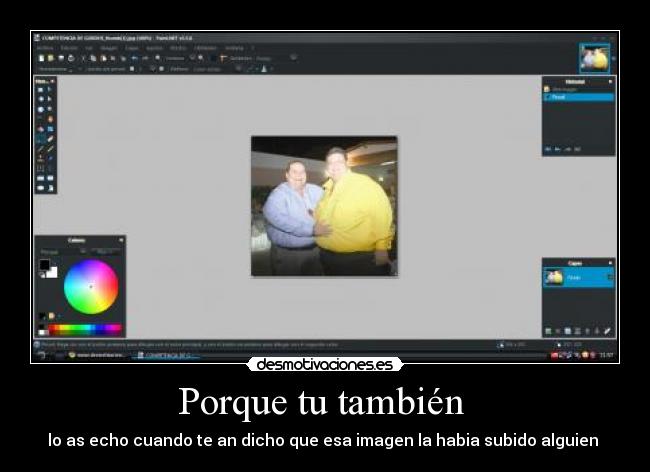
Task: Close the Colores floating window
Action: [121, 240]
